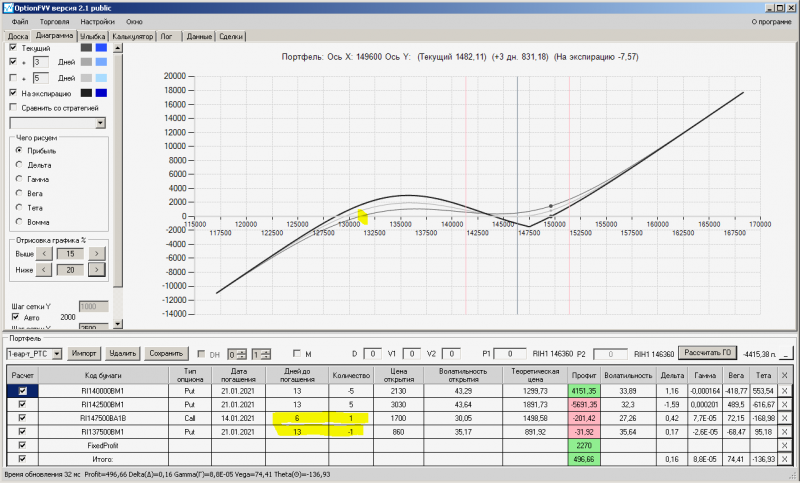The width and height of the screenshot is (800, 483).
Task: Increment the DH spinner value
Action: tap(241, 351)
